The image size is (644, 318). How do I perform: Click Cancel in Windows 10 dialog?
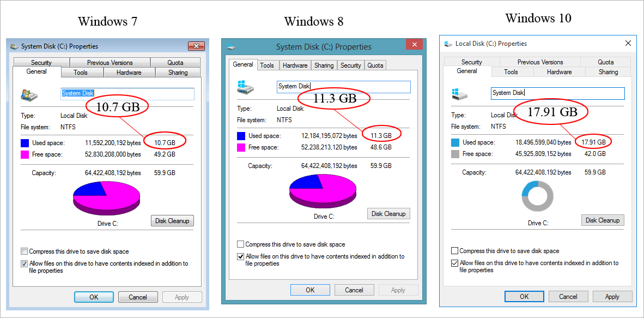click(568, 297)
